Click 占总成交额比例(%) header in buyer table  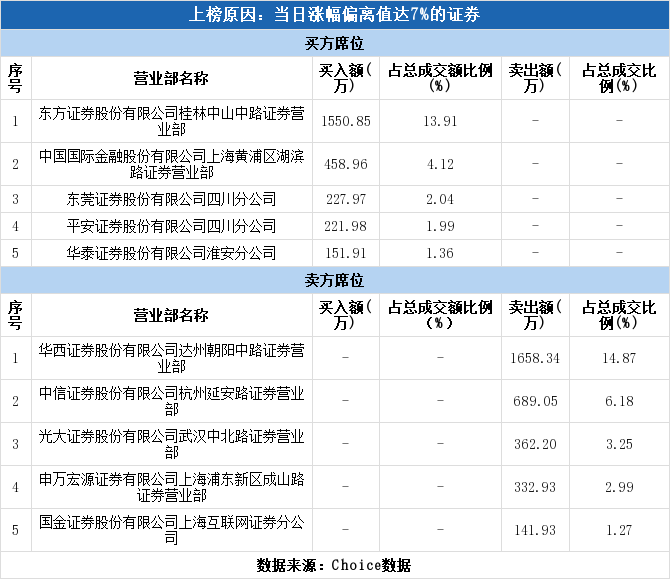pyautogui.click(x=440, y=78)
